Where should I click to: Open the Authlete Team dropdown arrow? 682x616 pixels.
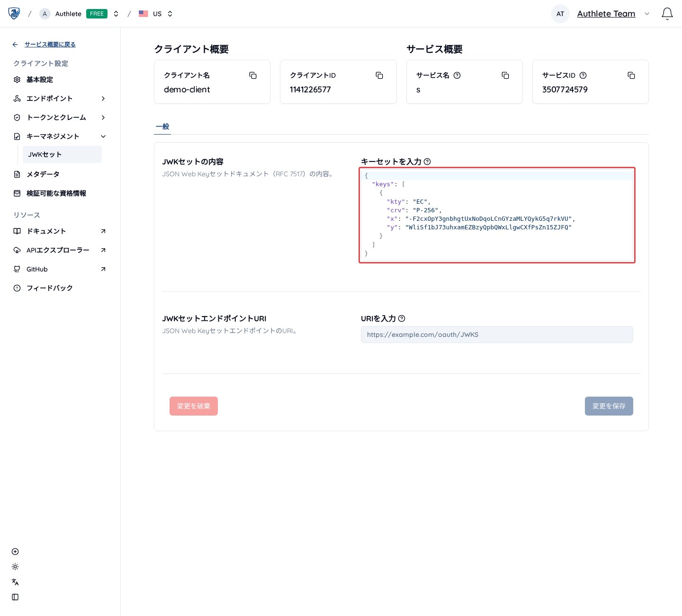tap(647, 14)
